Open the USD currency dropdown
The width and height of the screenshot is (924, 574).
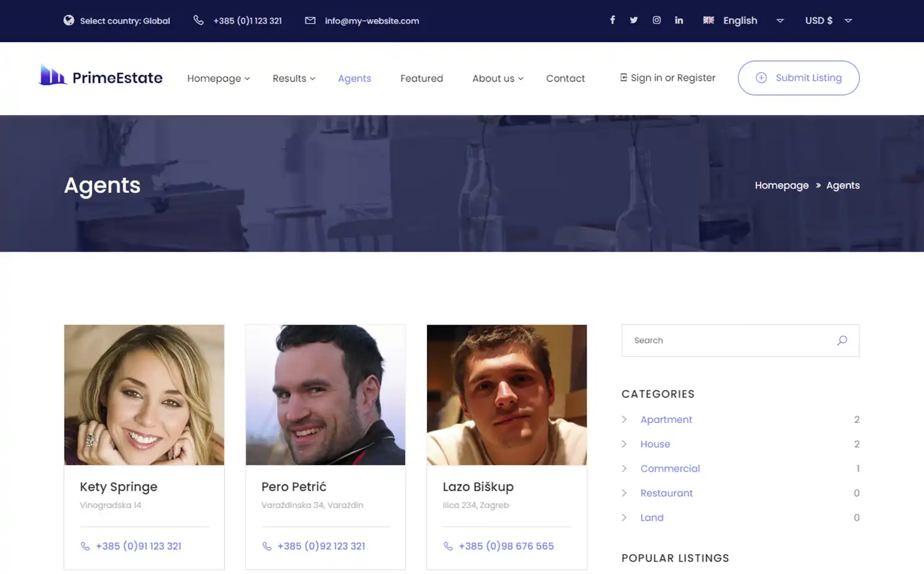848,21
